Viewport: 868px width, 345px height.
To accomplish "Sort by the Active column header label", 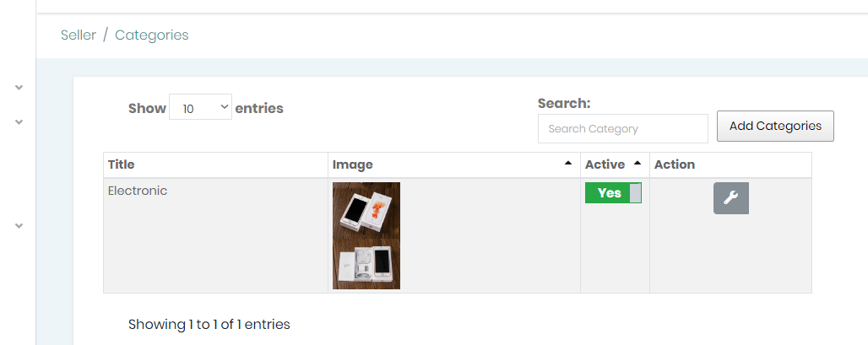I will tap(605, 164).
